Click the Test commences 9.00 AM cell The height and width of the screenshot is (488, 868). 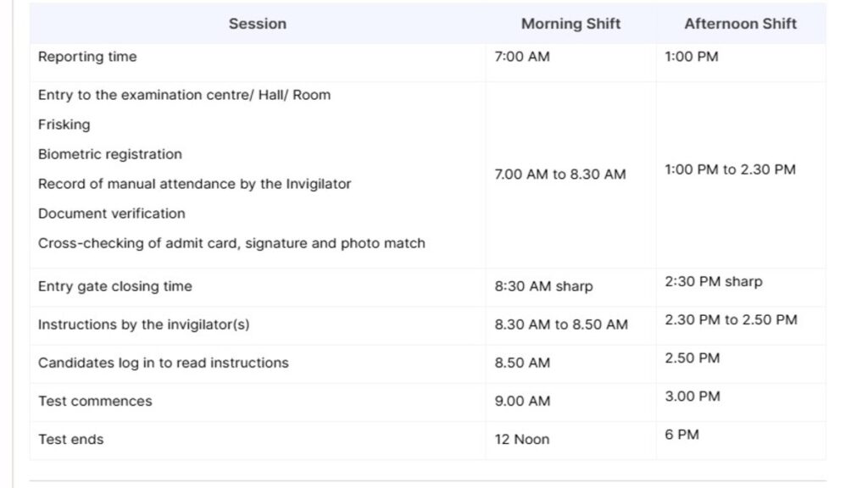tap(522, 401)
